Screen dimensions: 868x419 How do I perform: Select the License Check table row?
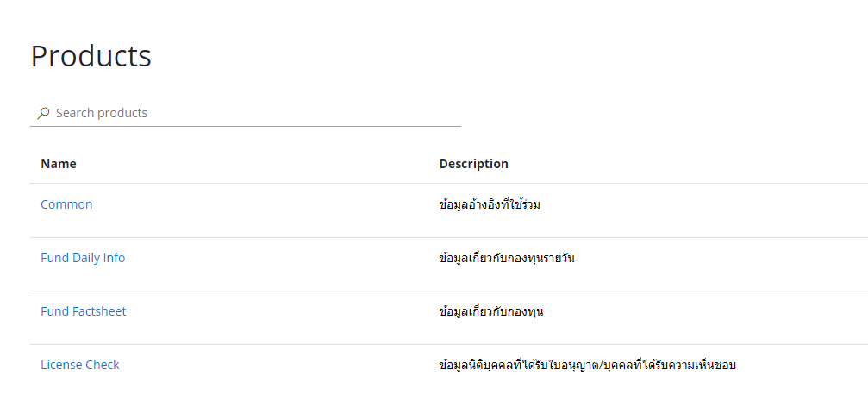point(259,372)
